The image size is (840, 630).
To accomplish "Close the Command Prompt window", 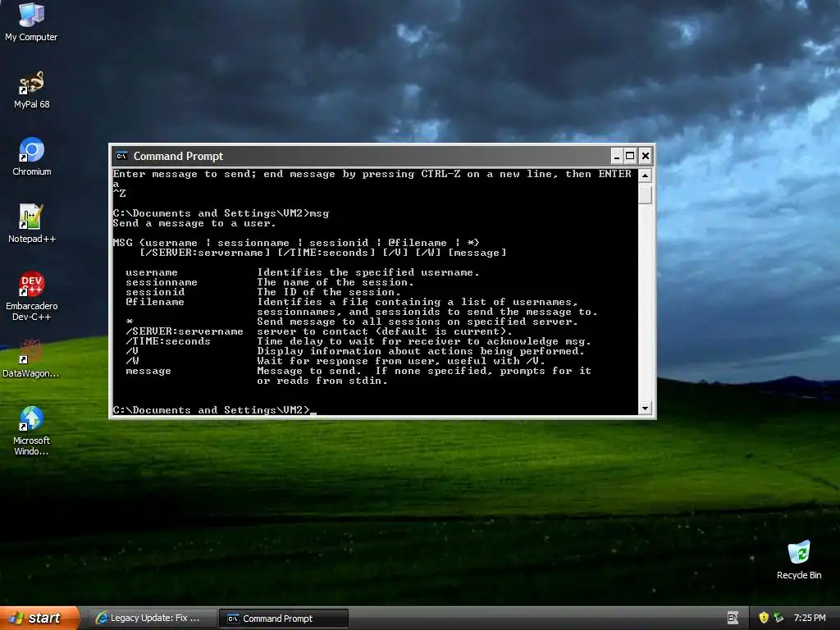I will (646, 156).
